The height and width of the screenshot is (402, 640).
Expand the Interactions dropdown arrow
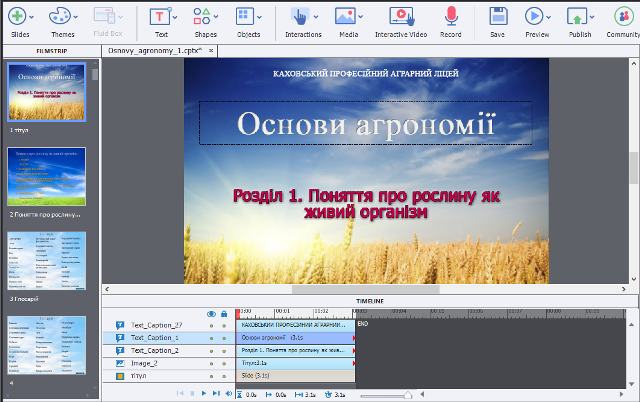(316, 17)
